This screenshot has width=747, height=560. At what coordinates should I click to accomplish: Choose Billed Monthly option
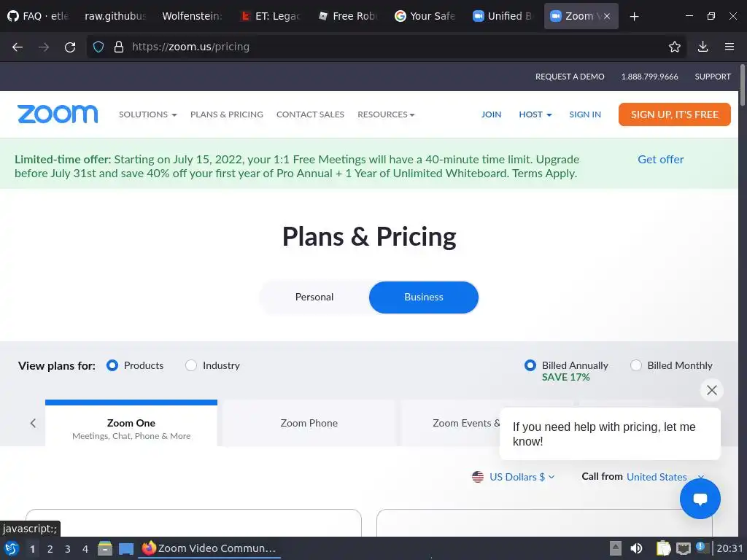(636, 365)
